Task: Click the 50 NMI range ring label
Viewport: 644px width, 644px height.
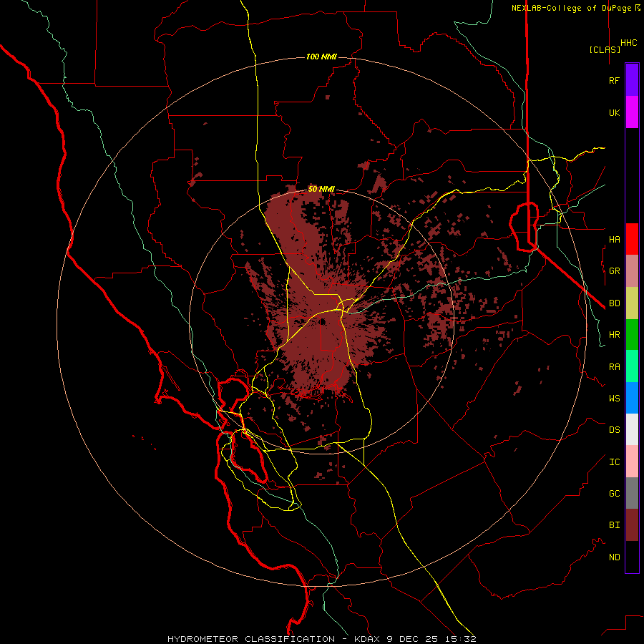Action: [321, 189]
